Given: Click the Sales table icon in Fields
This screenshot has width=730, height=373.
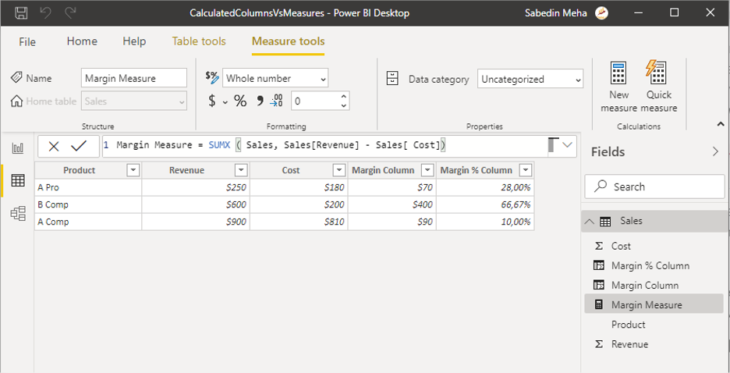Looking at the screenshot, I should click(605, 222).
